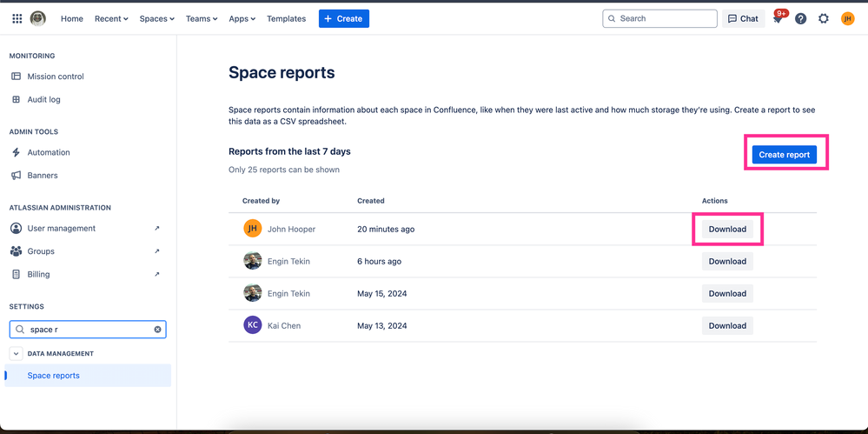Clear the settings search field
Image resolution: width=868 pixels, height=434 pixels.
pyautogui.click(x=157, y=330)
